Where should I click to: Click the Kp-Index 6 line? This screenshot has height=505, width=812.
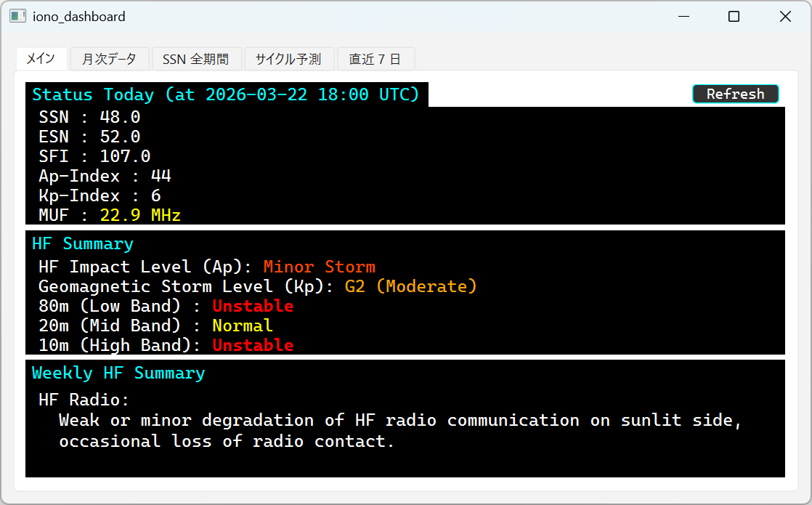(x=100, y=195)
